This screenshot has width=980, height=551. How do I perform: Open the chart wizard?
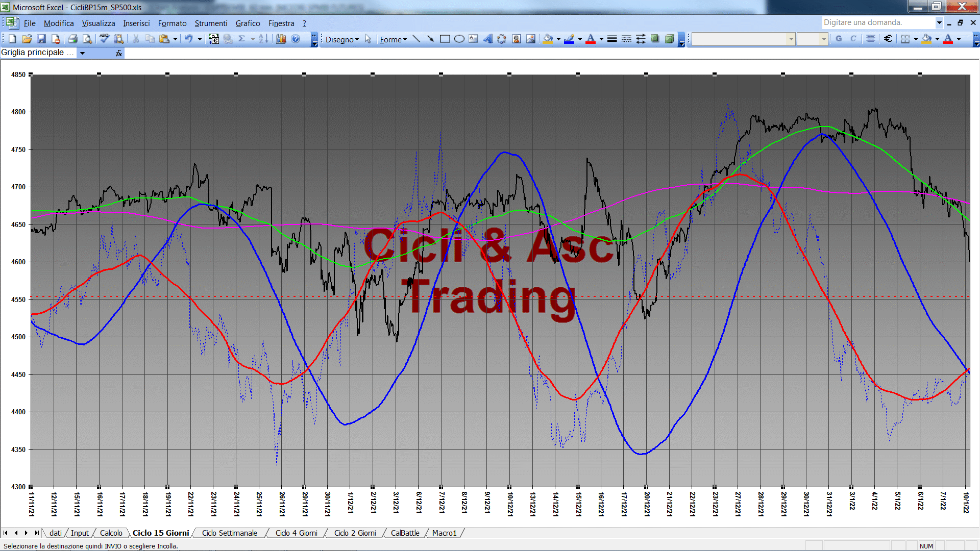(281, 39)
